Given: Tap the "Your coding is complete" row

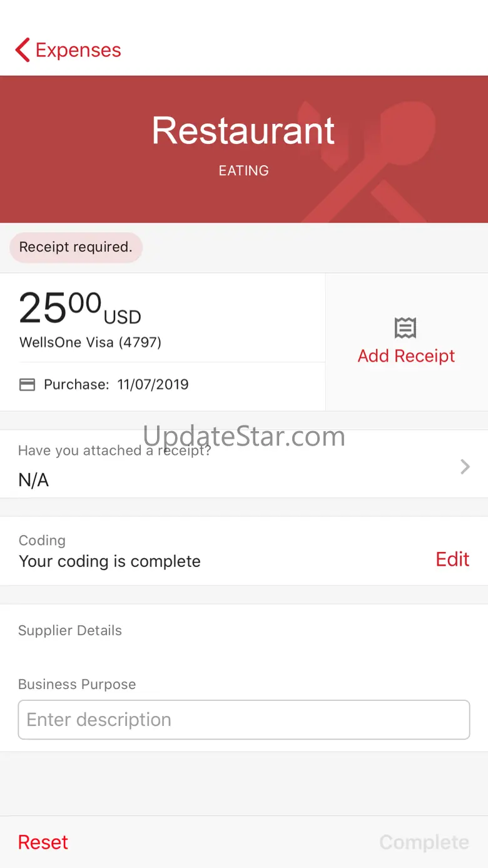Looking at the screenshot, I should pos(244,551).
